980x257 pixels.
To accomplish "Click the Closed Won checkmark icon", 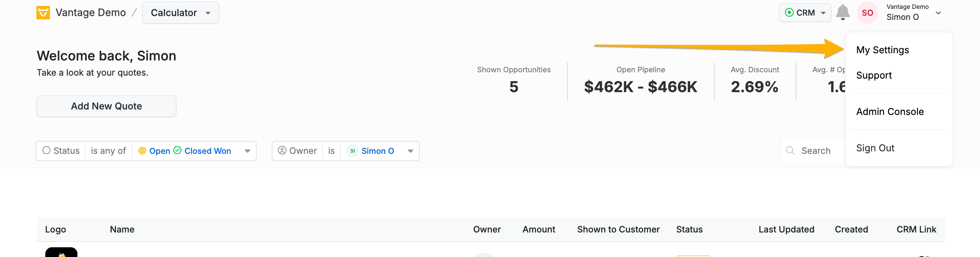I will (x=177, y=150).
